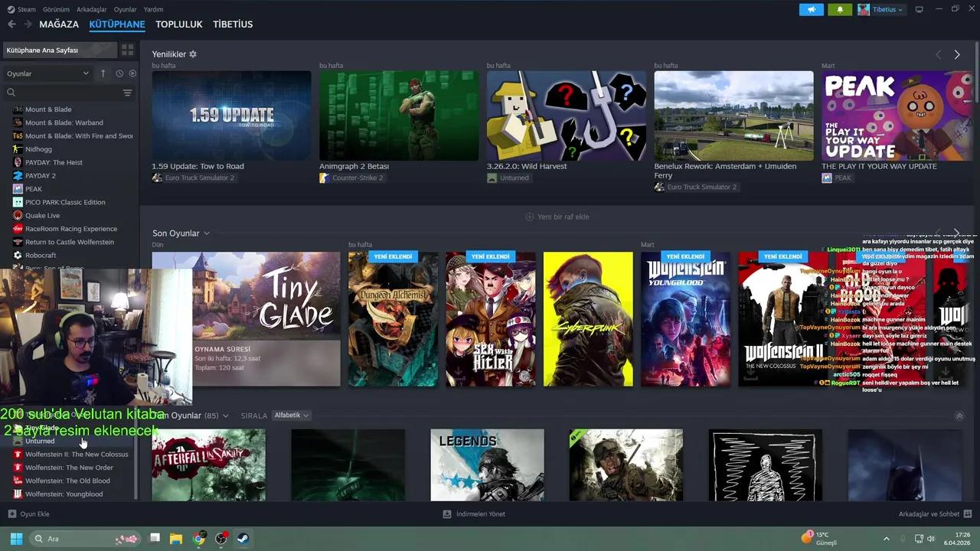Screen dimensions: 980x551
Task: Select Mount & Blade: Warband entry
Action: click(x=64, y=122)
